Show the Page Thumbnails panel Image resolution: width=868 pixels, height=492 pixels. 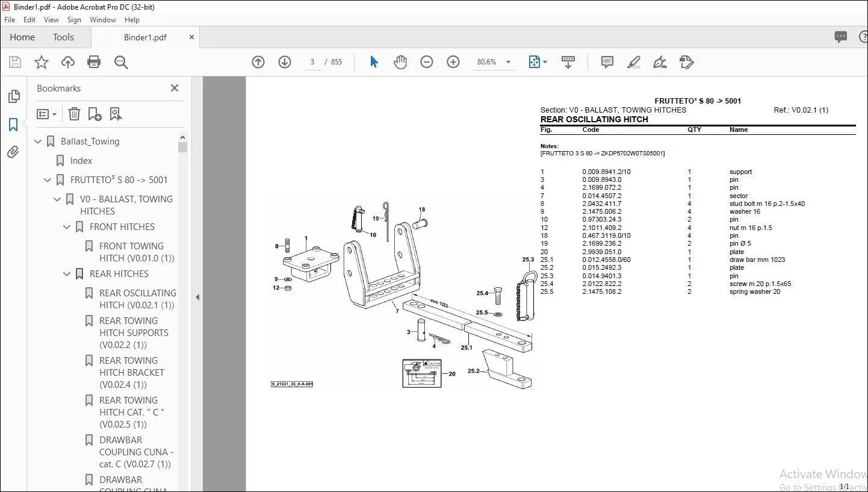[x=13, y=96]
